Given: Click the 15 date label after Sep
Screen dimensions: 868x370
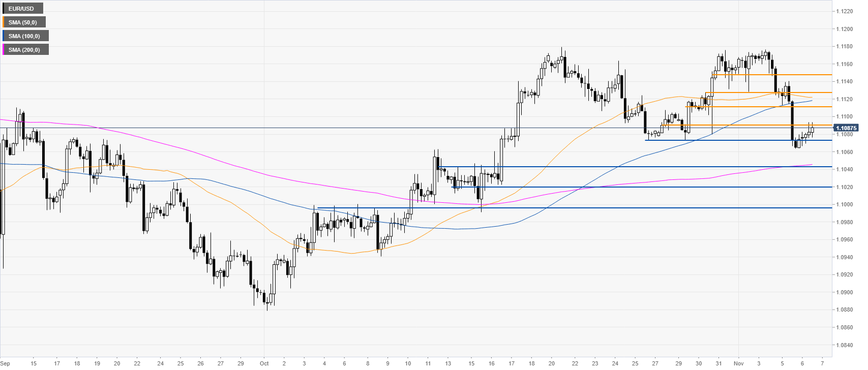Looking at the screenshot, I should 34,363.
